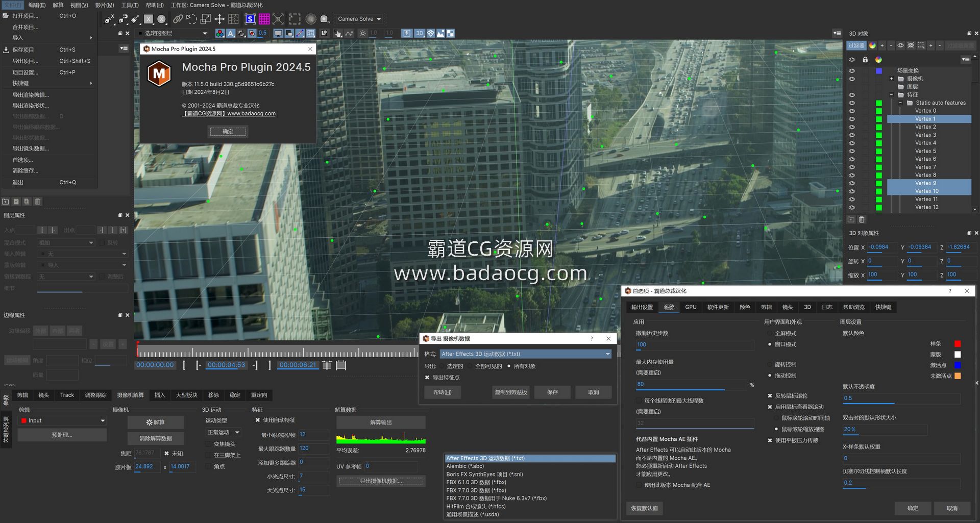Collapse Static auto features node

click(900, 103)
